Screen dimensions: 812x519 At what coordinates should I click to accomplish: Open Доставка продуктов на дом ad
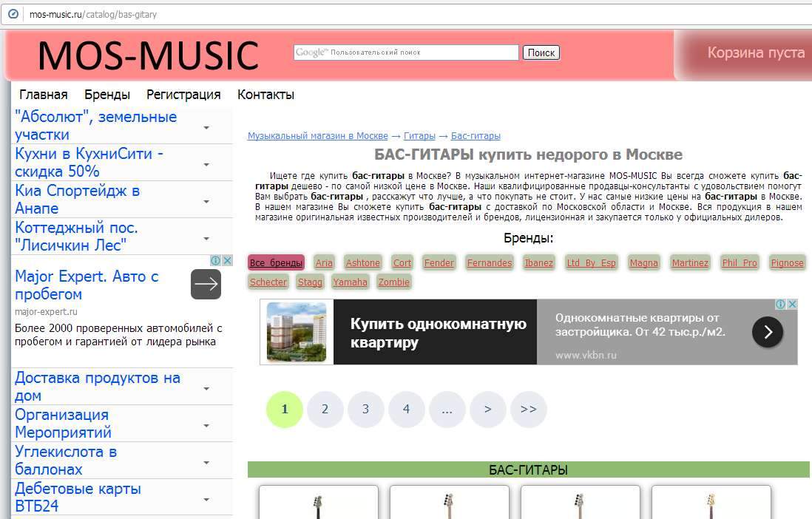[98, 387]
